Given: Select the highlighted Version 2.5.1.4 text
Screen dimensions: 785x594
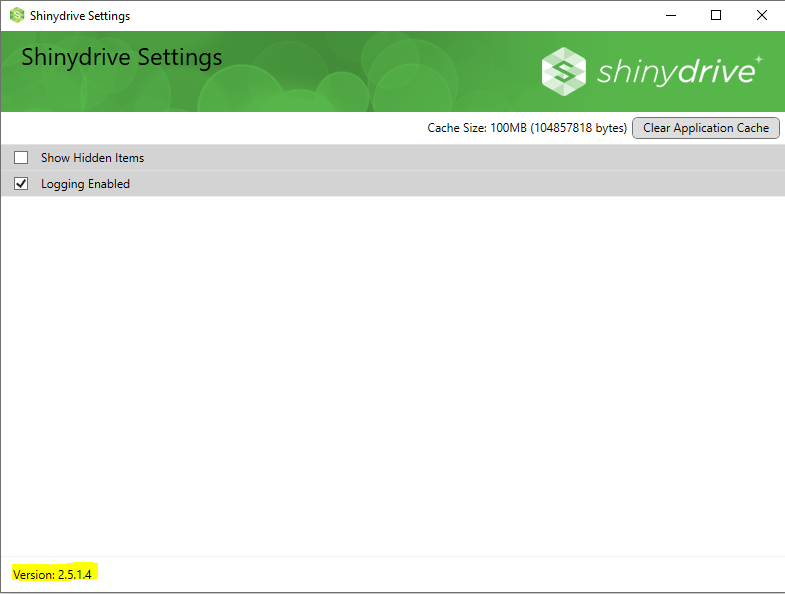Looking at the screenshot, I should [57, 574].
